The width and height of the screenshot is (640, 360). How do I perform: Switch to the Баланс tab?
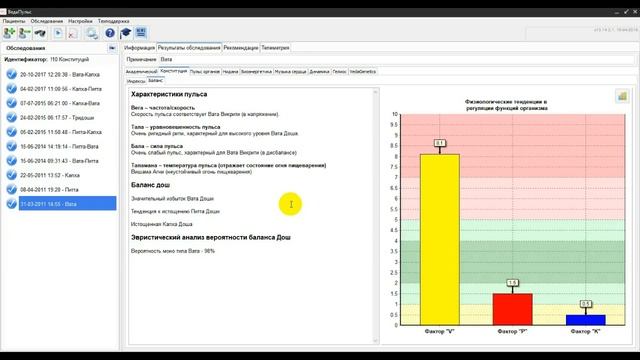156,80
